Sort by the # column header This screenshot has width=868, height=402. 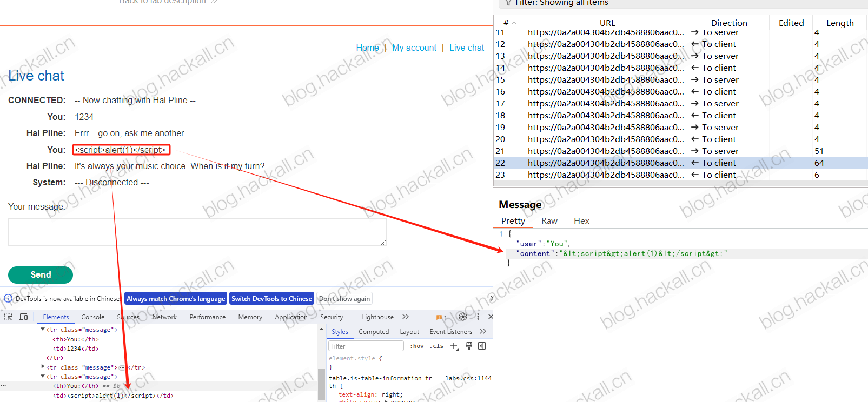pos(510,23)
